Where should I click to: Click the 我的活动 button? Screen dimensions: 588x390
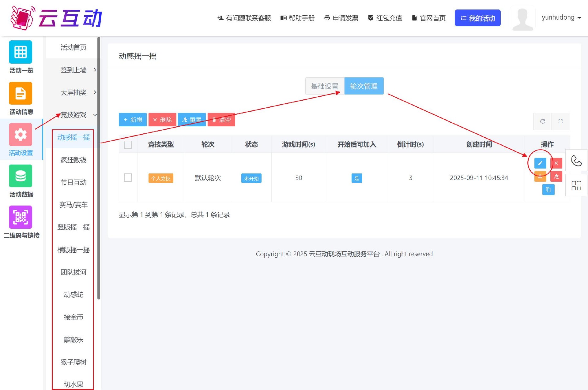click(x=477, y=18)
